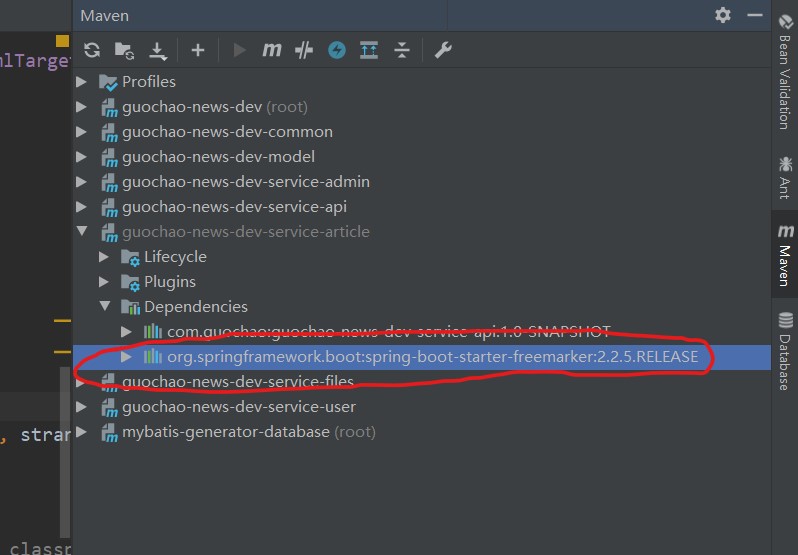Click mybatis-generator-database module icon
This screenshot has width=798, height=555.
pyautogui.click(x=109, y=433)
